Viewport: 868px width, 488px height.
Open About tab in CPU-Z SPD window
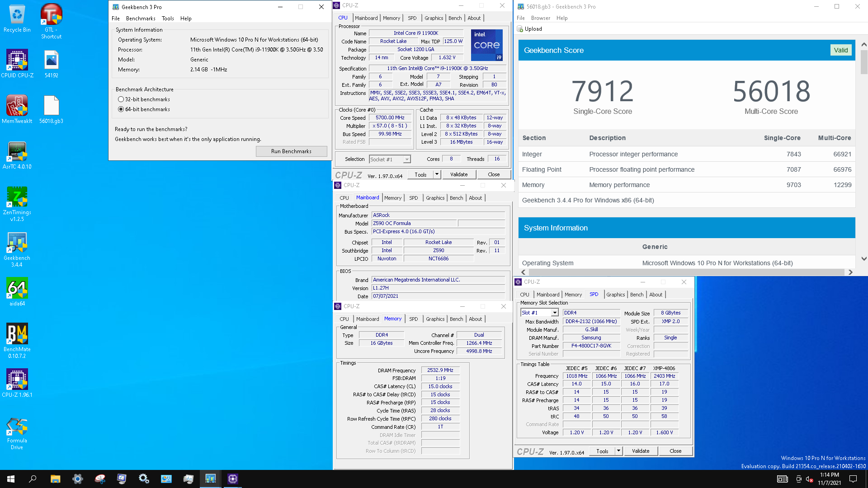[656, 295]
